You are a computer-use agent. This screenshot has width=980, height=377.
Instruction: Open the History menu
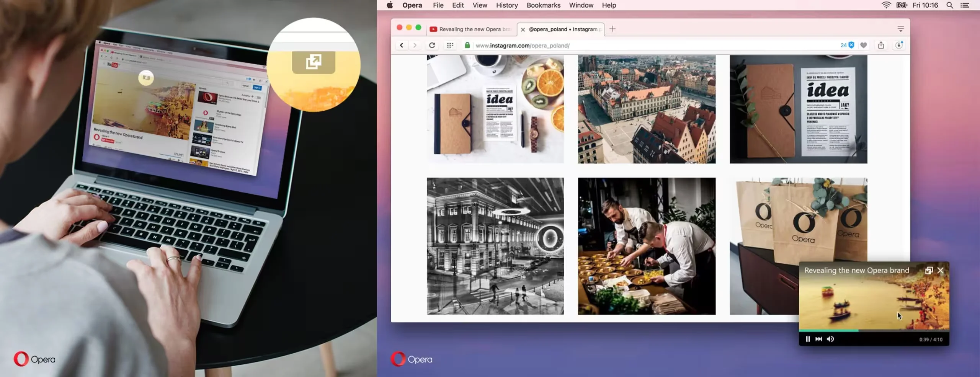[506, 5]
